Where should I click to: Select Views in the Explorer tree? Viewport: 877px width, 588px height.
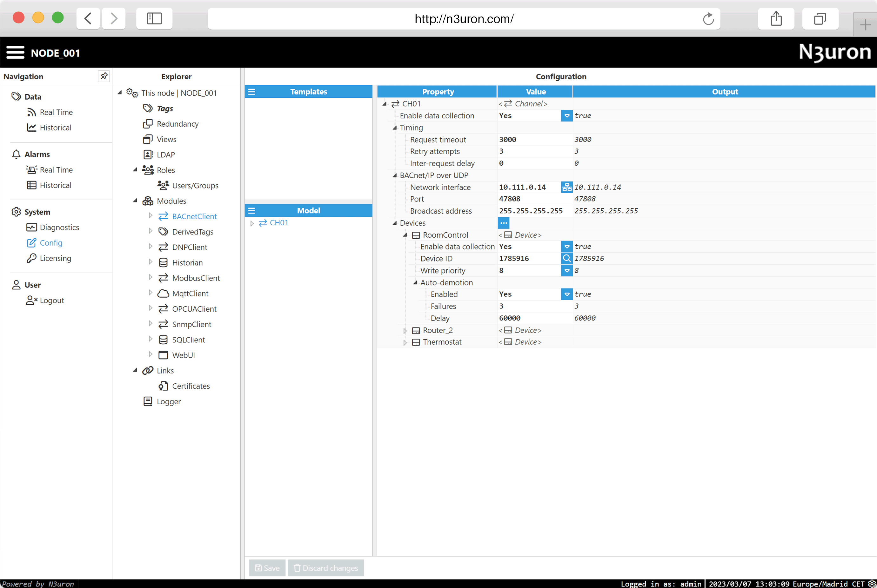(x=160, y=139)
